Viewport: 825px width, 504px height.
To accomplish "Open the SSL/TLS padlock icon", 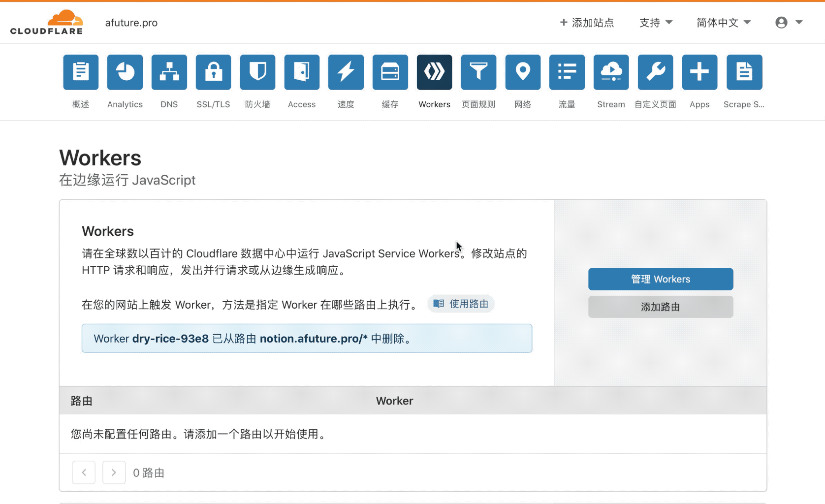I will [213, 72].
